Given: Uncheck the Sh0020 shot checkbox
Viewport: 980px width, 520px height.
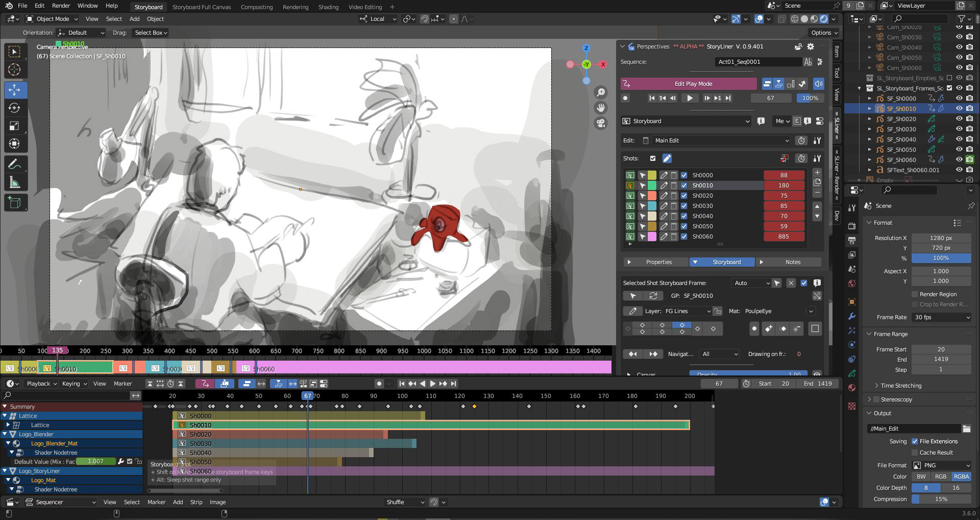Looking at the screenshot, I should coord(684,196).
